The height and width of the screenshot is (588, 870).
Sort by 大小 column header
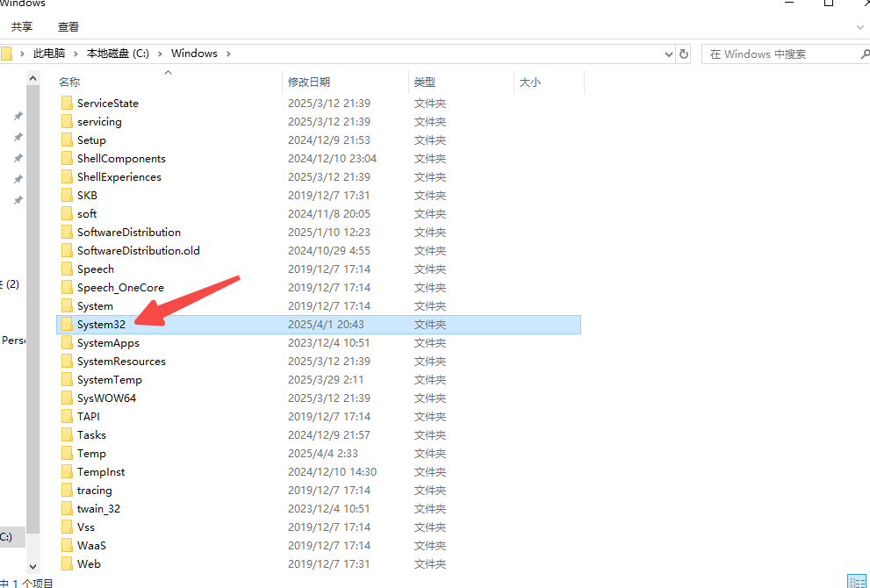click(x=530, y=82)
